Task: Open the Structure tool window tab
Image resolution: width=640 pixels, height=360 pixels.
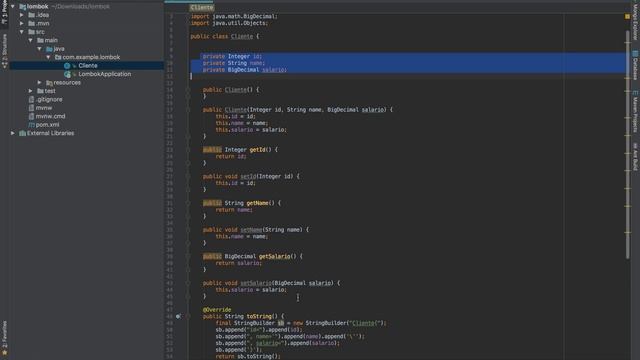Action: point(4,51)
